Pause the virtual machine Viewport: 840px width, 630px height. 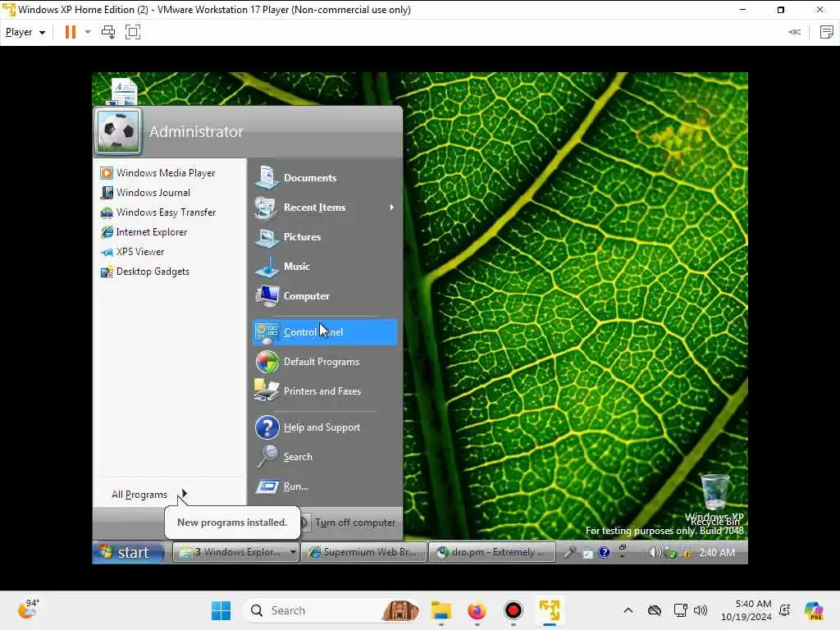71,32
